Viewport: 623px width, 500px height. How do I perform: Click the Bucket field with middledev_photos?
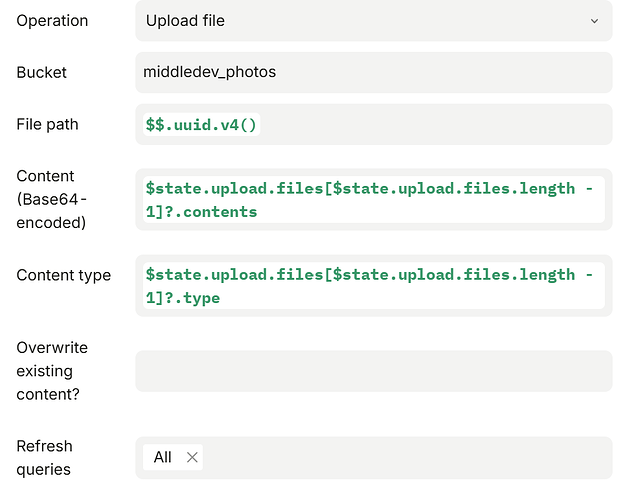pos(373,72)
